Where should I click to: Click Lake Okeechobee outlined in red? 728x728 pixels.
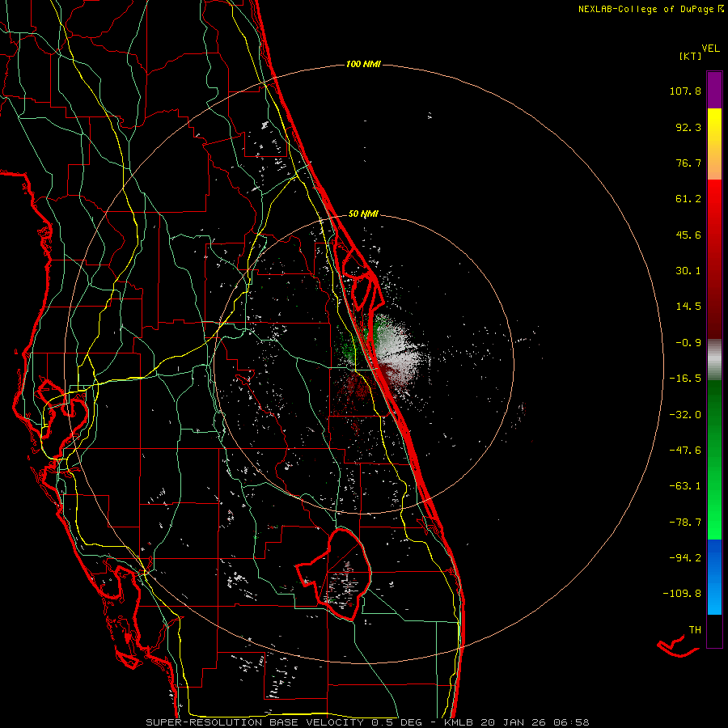(335, 574)
